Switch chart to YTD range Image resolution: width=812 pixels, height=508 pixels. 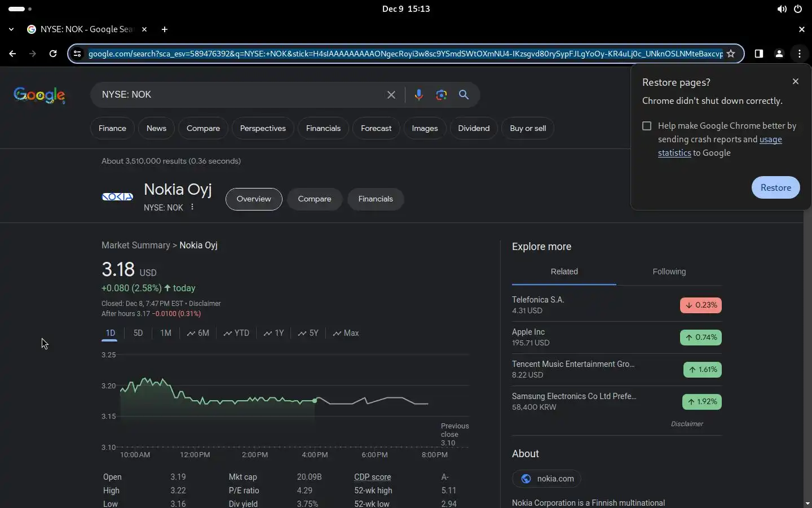(x=236, y=333)
